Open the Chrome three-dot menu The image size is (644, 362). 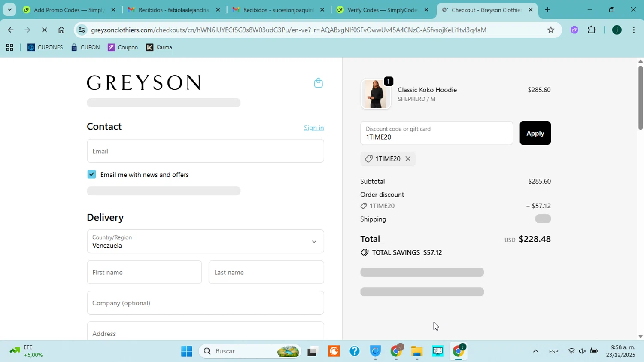pos(634,30)
